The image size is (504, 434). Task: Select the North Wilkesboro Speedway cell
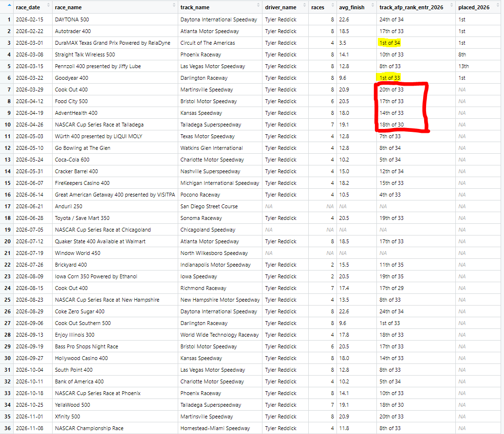(x=220, y=253)
